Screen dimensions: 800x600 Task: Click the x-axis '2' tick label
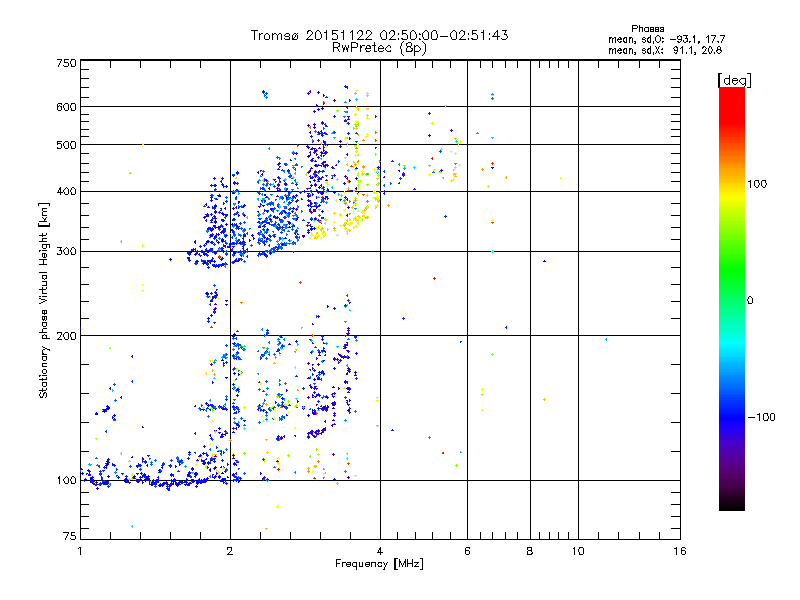pyautogui.click(x=230, y=551)
